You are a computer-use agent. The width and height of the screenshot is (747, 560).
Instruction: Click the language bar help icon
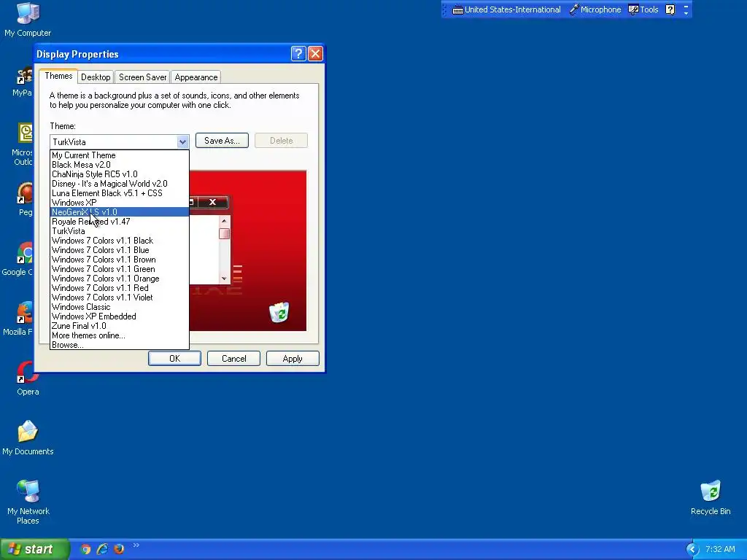(x=670, y=9)
